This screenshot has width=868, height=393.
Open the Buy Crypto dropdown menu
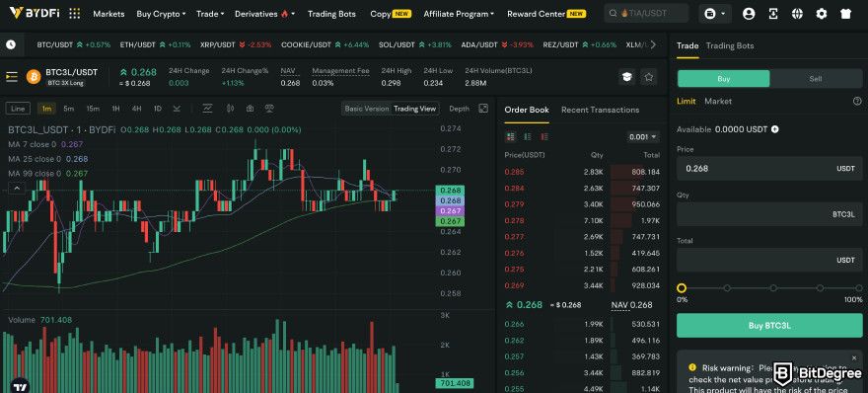pos(161,14)
